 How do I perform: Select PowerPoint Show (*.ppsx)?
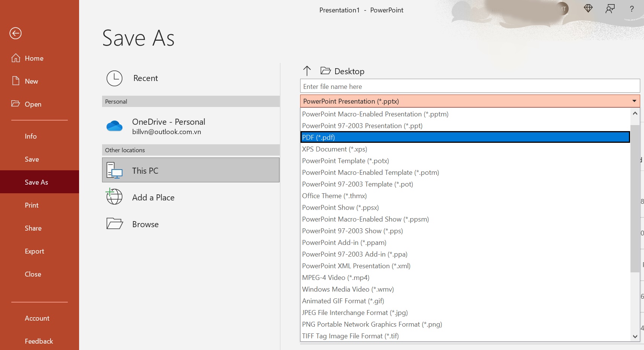[465, 208]
